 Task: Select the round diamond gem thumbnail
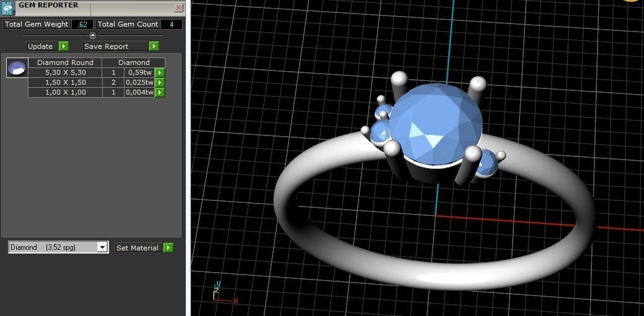(x=17, y=68)
